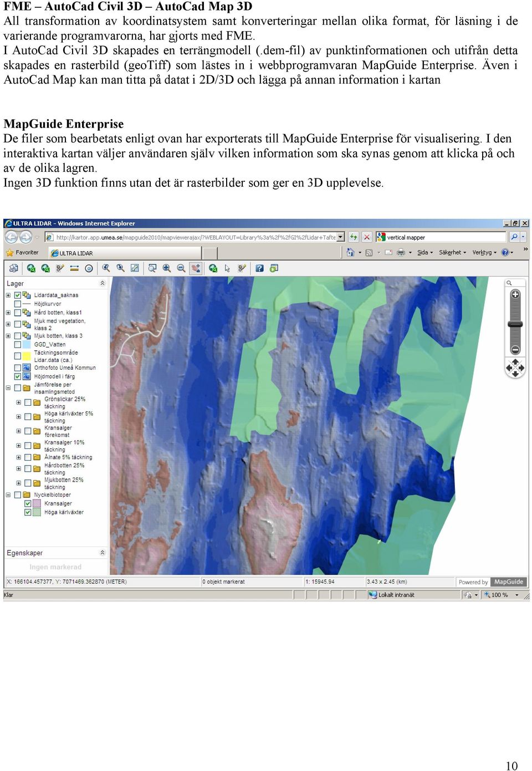This screenshot has height=771, width=532.
Task: Click the print map icon in MapGuide toolbar
Action: (x=14, y=268)
